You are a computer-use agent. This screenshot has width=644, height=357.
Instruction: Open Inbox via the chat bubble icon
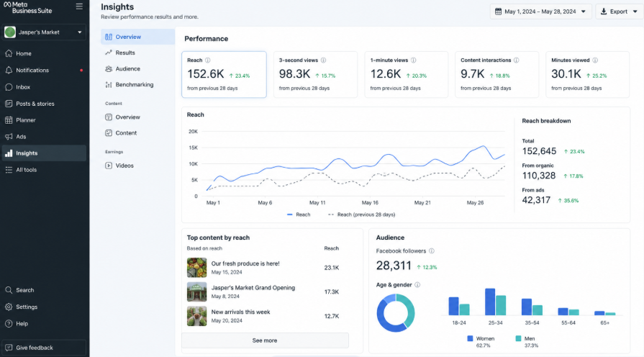[9, 87]
